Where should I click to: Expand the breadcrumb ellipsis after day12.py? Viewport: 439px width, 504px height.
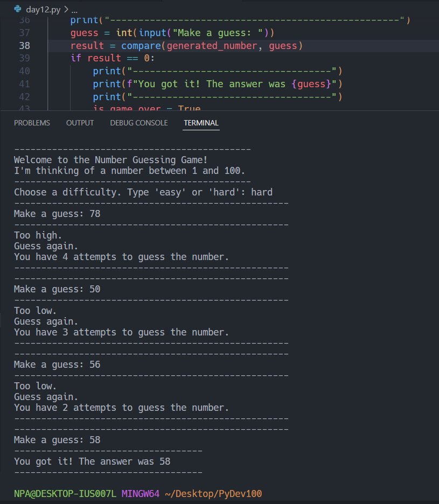coord(74,10)
